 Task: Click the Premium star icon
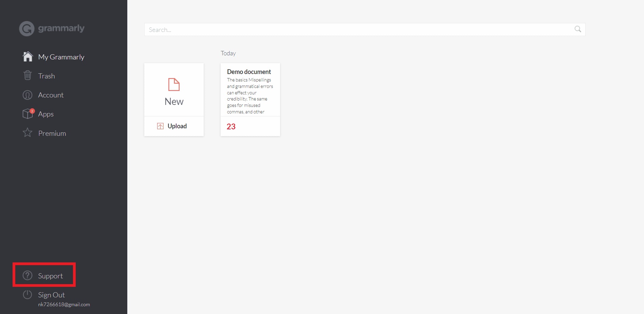(x=27, y=133)
